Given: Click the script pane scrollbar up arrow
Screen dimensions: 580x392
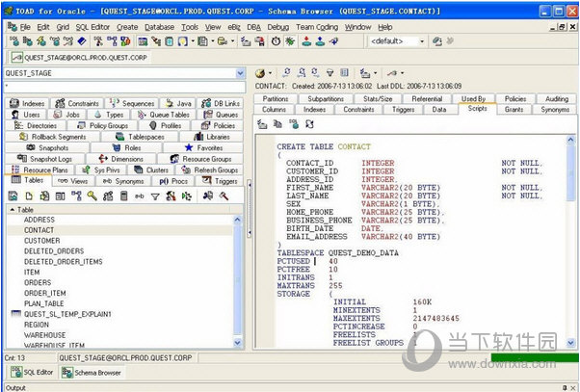Looking at the screenshot, I should point(570,140).
